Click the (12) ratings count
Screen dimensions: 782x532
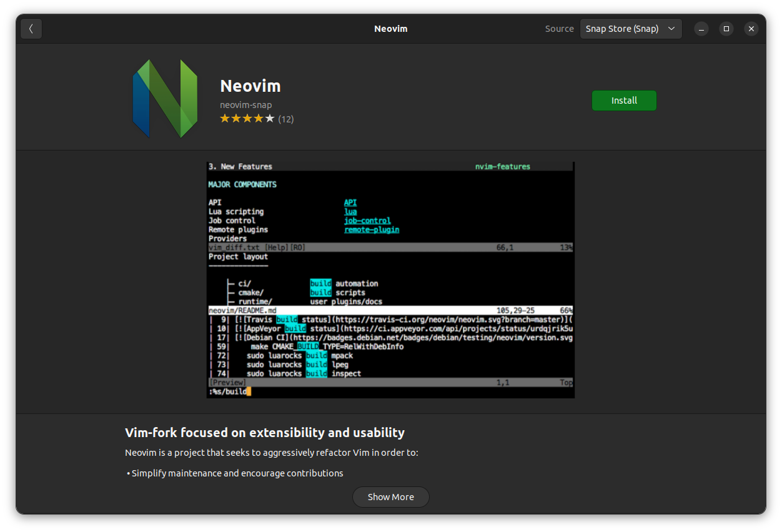(285, 119)
